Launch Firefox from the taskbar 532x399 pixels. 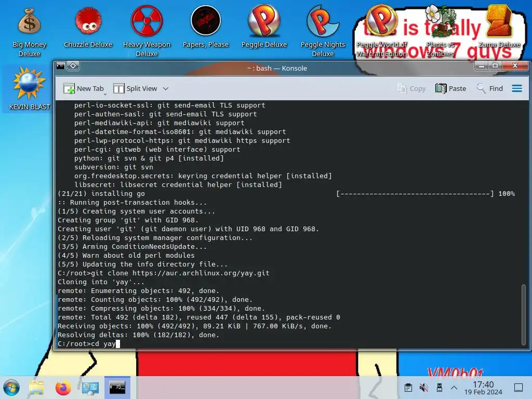[x=63, y=388]
